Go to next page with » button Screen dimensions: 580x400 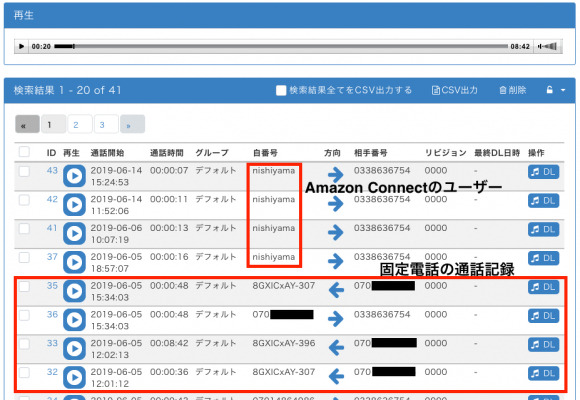click(132, 124)
